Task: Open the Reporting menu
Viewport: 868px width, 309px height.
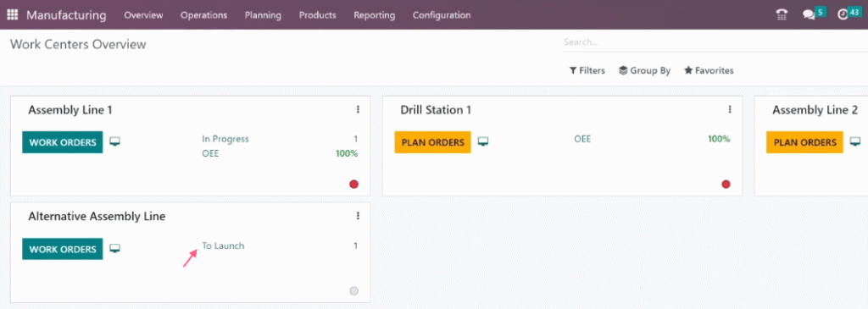Action: pos(374,15)
